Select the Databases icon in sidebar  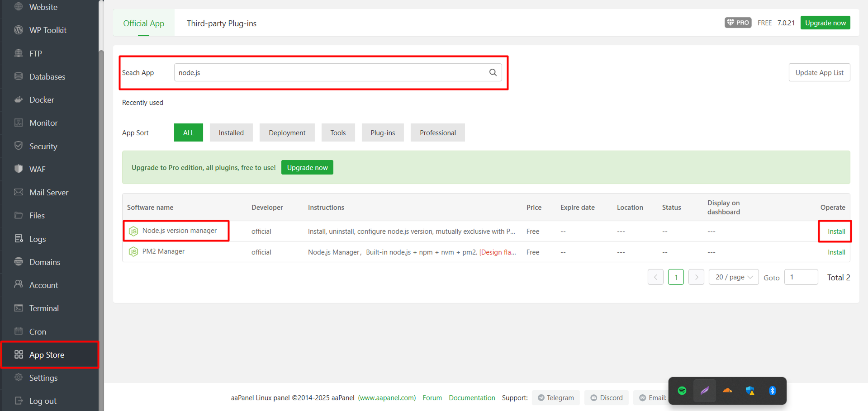coord(19,76)
